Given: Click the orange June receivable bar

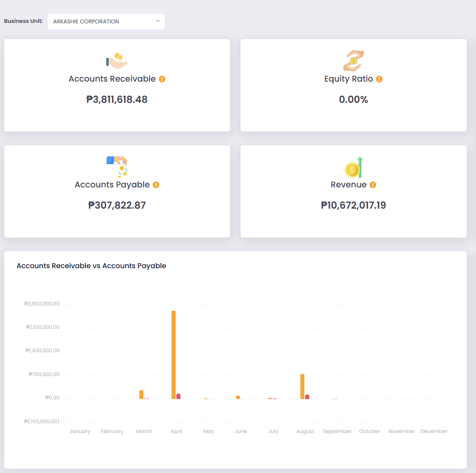Looking at the screenshot, I should pyautogui.click(x=238, y=397).
